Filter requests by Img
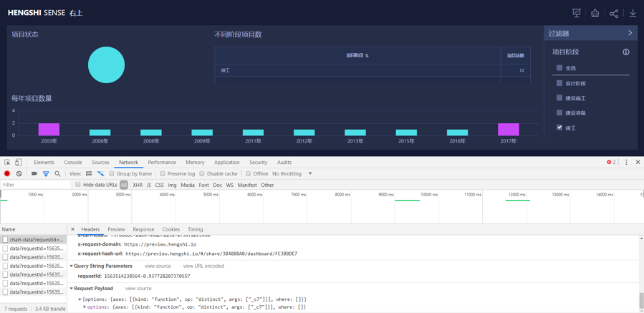The width and height of the screenshot is (644, 313). [172, 185]
